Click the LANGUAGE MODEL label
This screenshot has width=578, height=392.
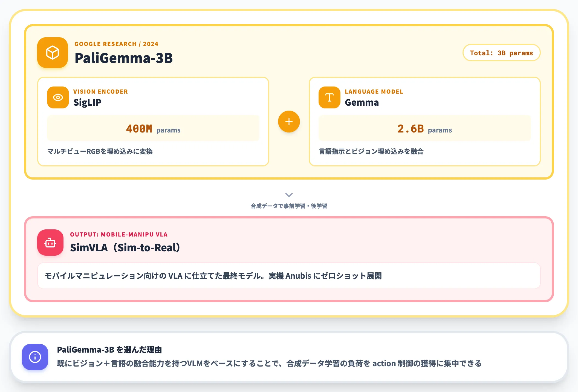point(374,92)
